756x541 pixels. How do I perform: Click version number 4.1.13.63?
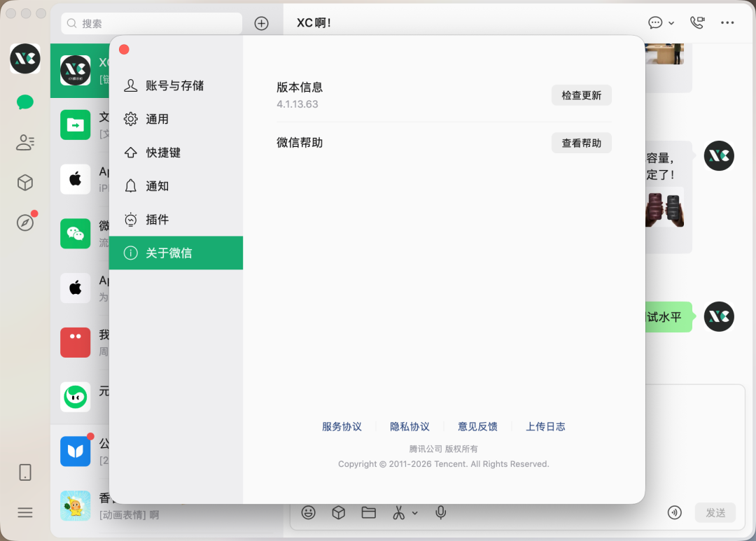[x=297, y=104]
